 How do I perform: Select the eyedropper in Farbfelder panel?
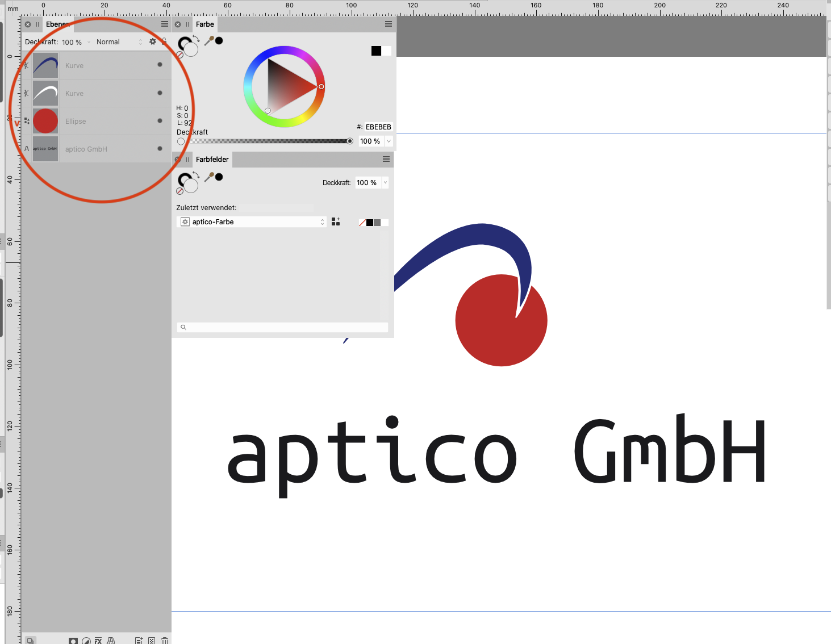coord(208,177)
